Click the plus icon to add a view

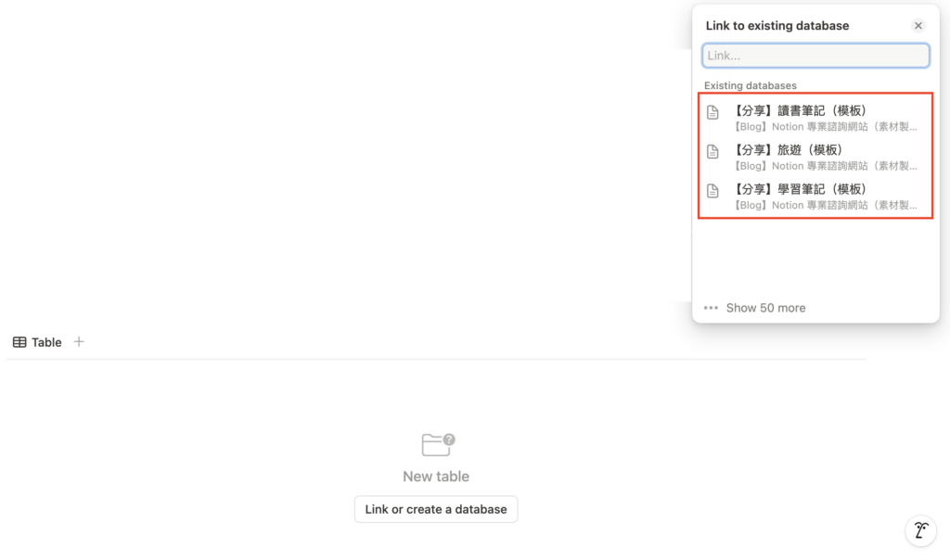click(79, 342)
